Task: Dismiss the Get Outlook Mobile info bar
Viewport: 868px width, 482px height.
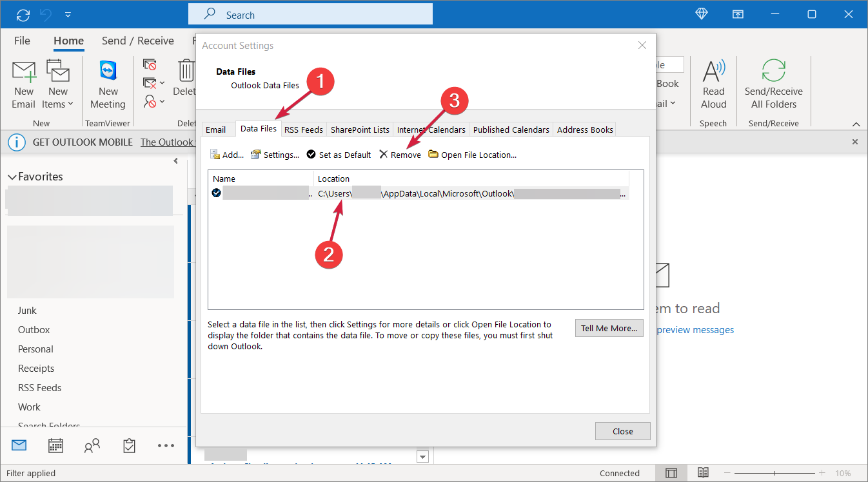Action: (855, 142)
